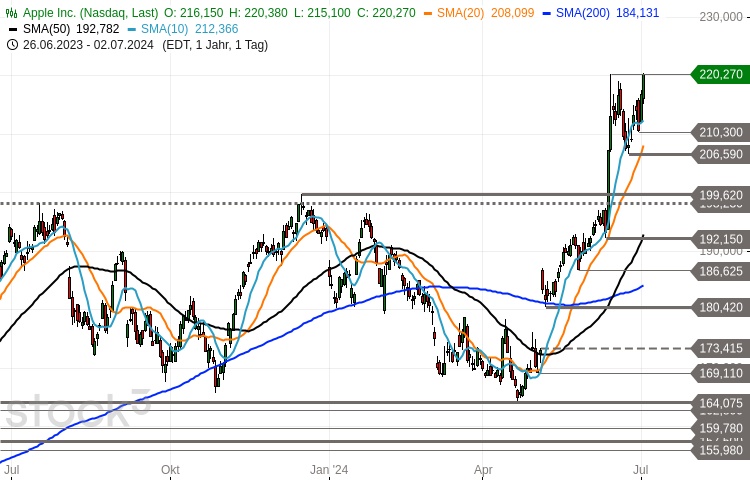
Task: Click the 186,625 price level label
Action: 720,271
